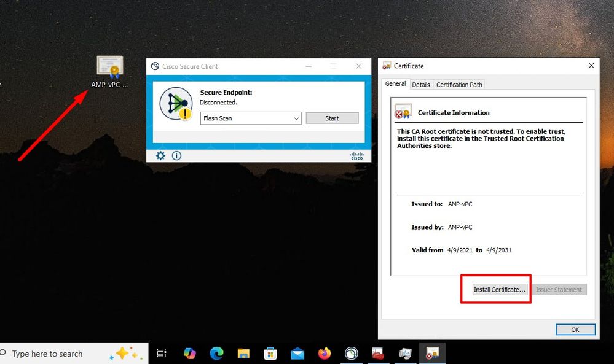Click the 'Secure Endpoint:' label
Image resolution: width=614 pixels, height=364 pixels.
(x=226, y=92)
